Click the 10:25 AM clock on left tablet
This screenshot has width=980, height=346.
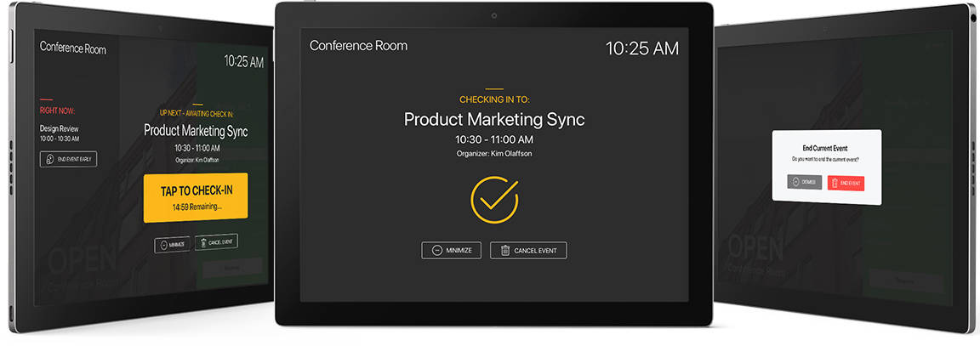coord(243,62)
